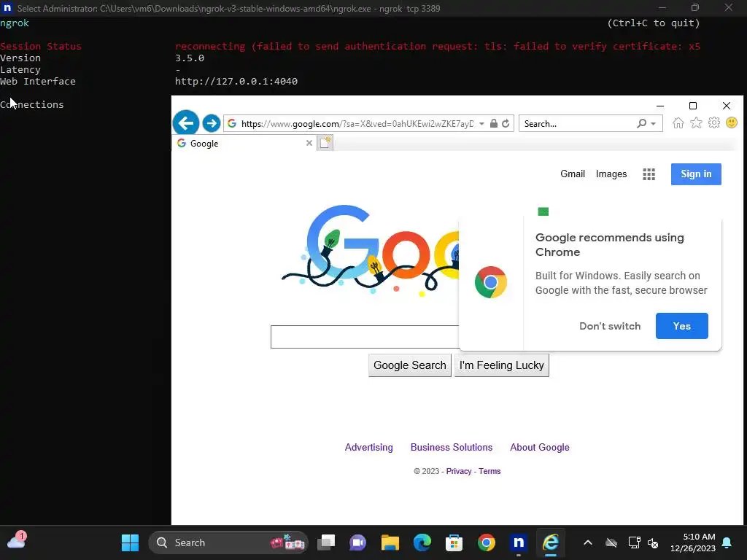747x560 pixels.
Task: Go forward with Internet Explorer's forward arrow
Action: pyautogui.click(x=211, y=123)
